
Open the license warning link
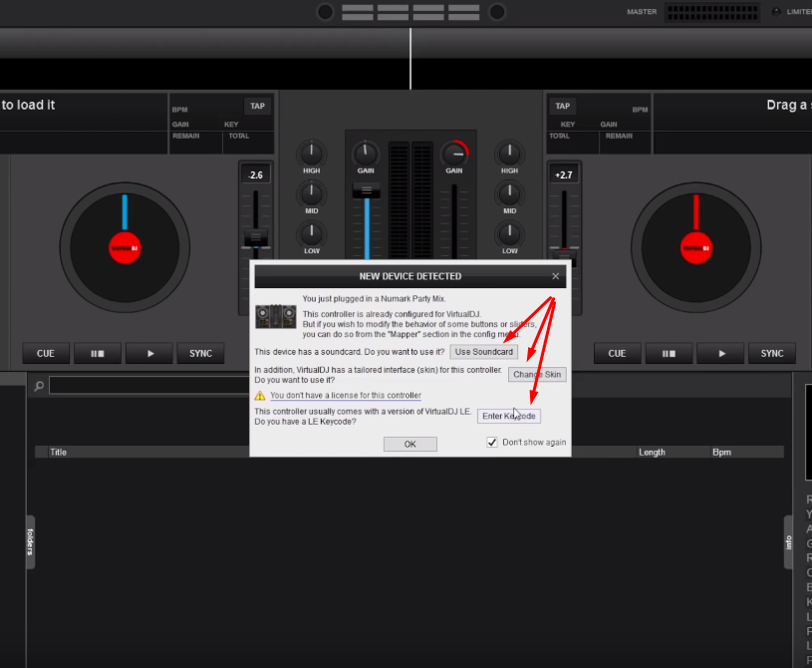click(x=346, y=396)
